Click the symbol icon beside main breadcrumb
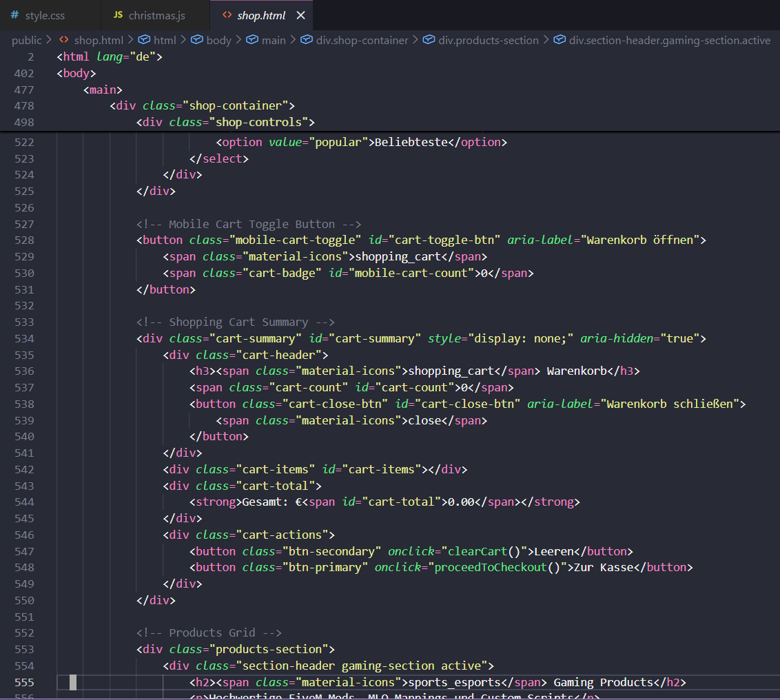The width and height of the screenshot is (780, 700). (x=252, y=40)
